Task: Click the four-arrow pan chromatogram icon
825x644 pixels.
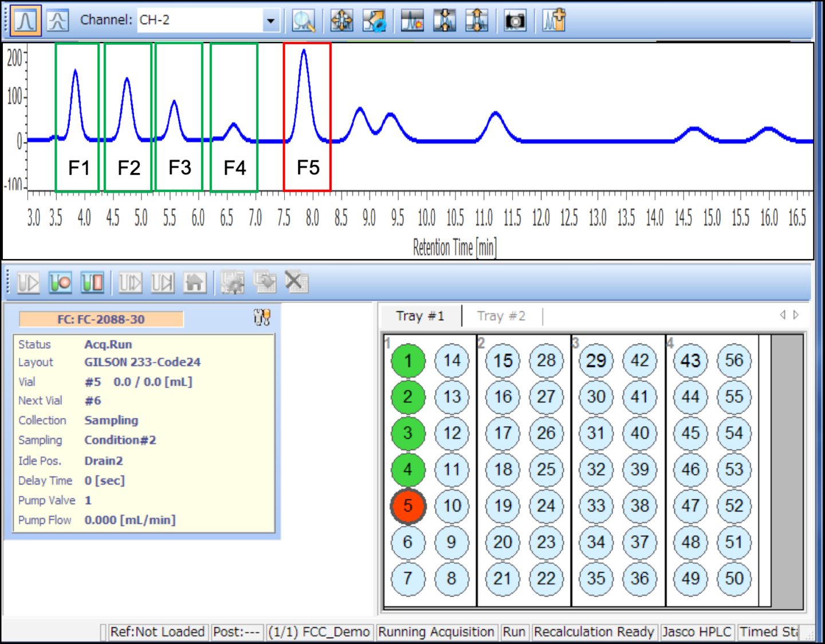Action: pyautogui.click(x=341, y=21)
